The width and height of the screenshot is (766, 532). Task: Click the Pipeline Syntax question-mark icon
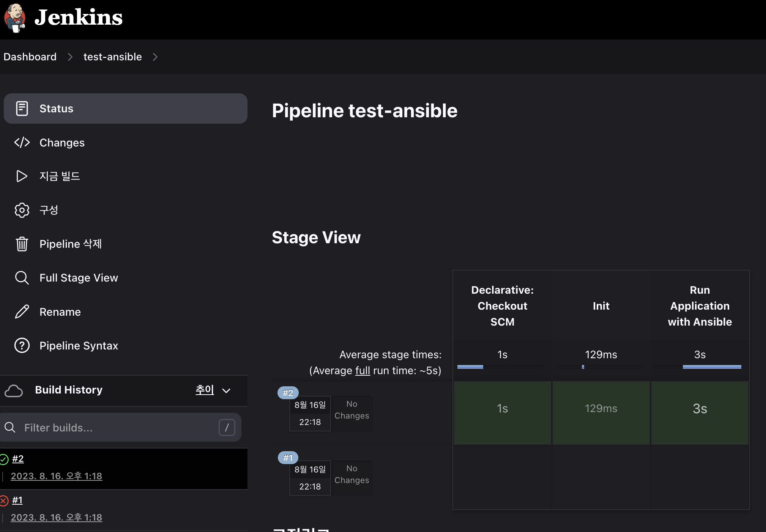click(22, 346)
